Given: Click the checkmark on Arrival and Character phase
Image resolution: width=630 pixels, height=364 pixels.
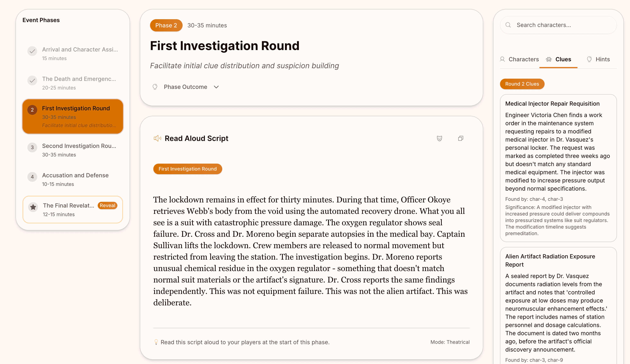Looking at the screenshot, I should 32,51.
